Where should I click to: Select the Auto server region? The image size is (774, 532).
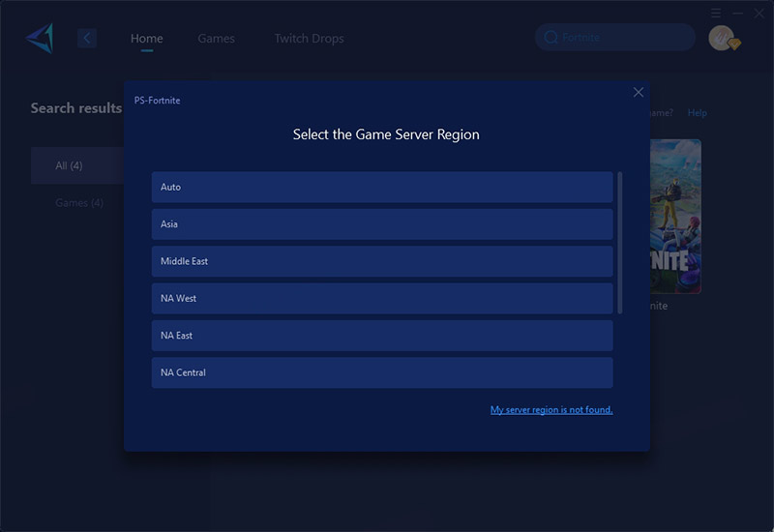click(x=382, y=187)
